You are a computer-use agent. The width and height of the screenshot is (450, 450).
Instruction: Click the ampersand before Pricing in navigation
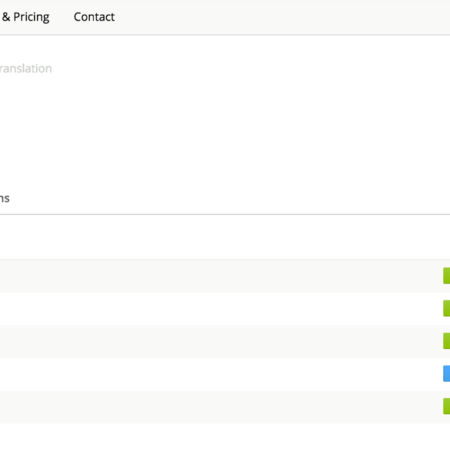pos(6,17)
